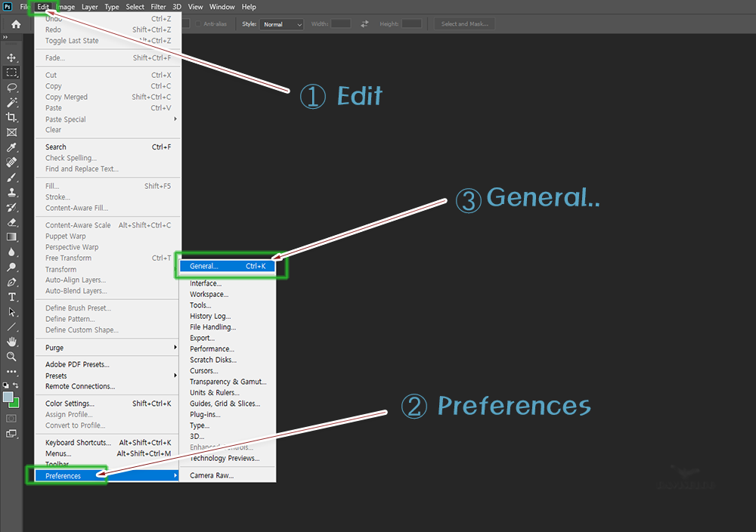Choose Color Settings in Edit menu

[x=108, y=404]
